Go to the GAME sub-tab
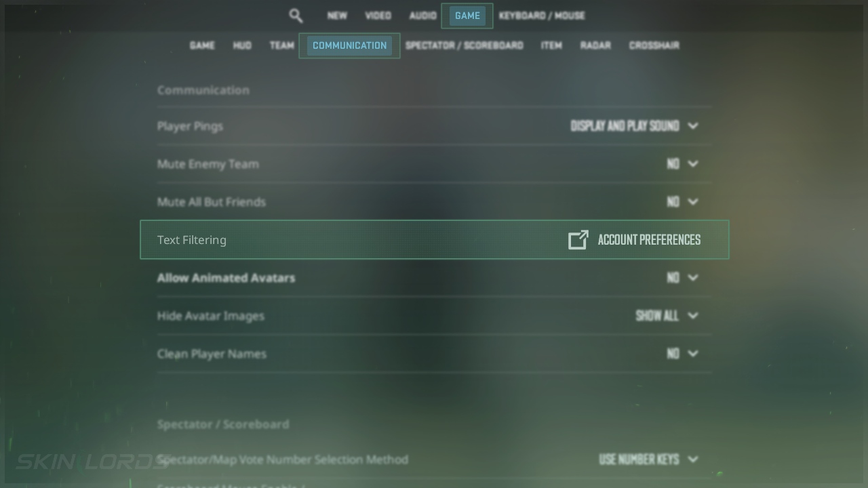 click(202, 45)
